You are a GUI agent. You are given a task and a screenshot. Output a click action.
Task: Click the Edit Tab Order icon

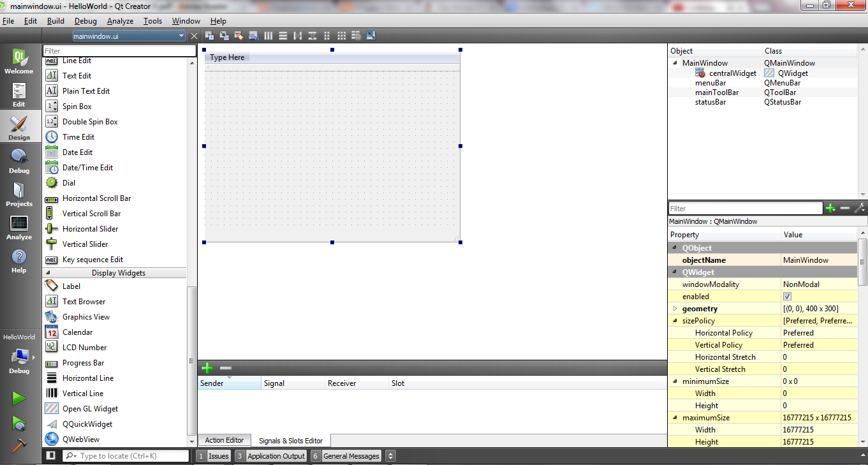pyautogui.click(x=253, y=36)
